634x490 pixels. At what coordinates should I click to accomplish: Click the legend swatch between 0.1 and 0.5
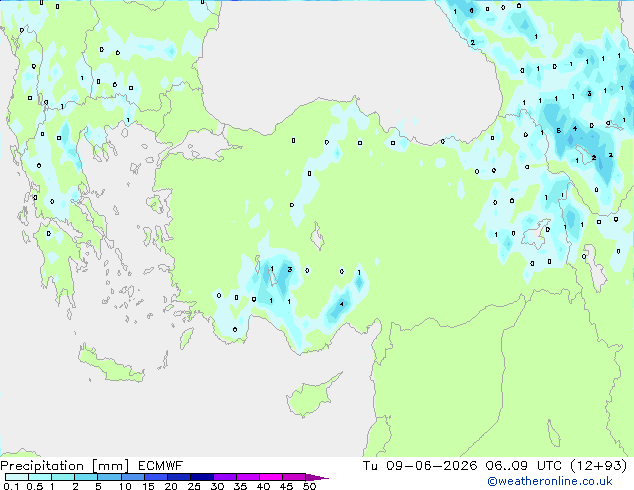(x=17, y=477)
